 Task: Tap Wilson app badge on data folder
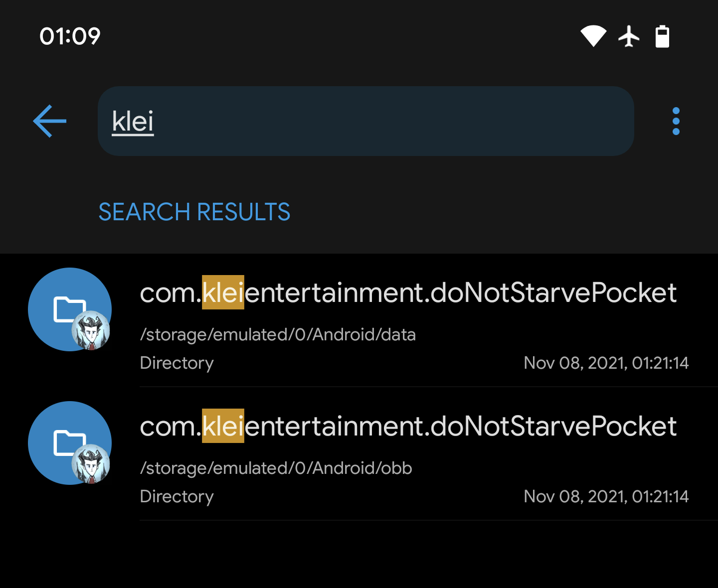[91, 330]
